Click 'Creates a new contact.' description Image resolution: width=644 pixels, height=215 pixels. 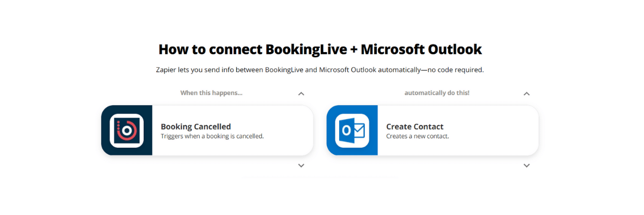point(418,136)
